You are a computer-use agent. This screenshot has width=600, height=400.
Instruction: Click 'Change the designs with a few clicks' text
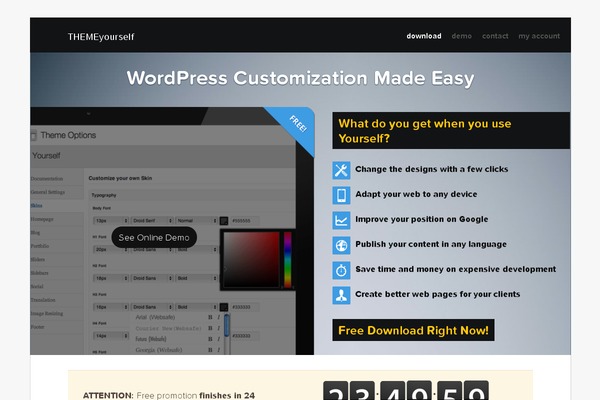[432, 169]
